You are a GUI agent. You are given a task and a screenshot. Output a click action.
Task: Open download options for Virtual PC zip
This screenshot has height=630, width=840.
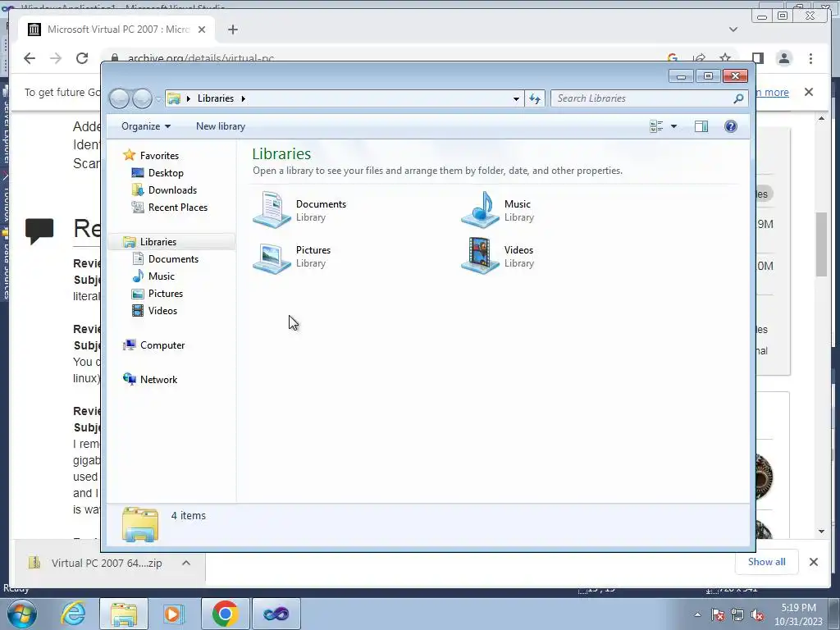186,563
